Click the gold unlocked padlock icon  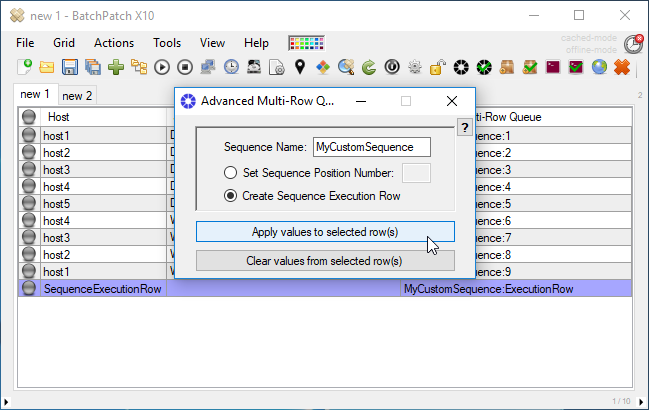click(x=437, y=68)
